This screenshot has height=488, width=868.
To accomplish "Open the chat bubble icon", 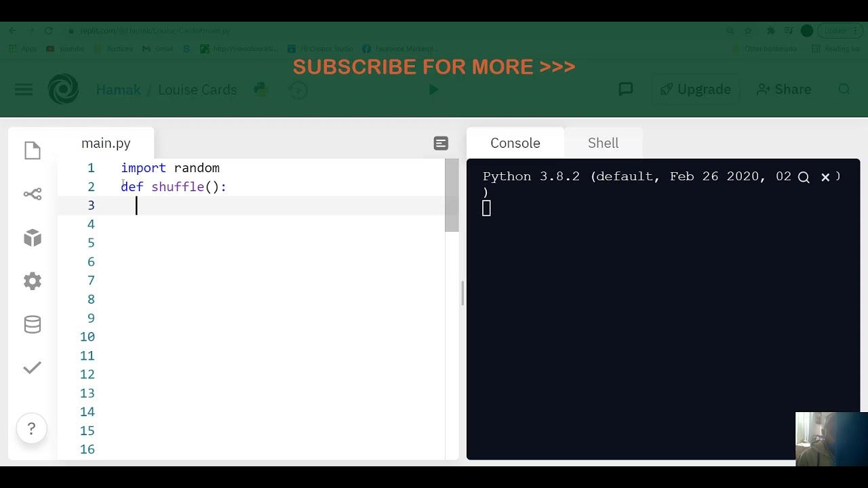I will point(626,89).
